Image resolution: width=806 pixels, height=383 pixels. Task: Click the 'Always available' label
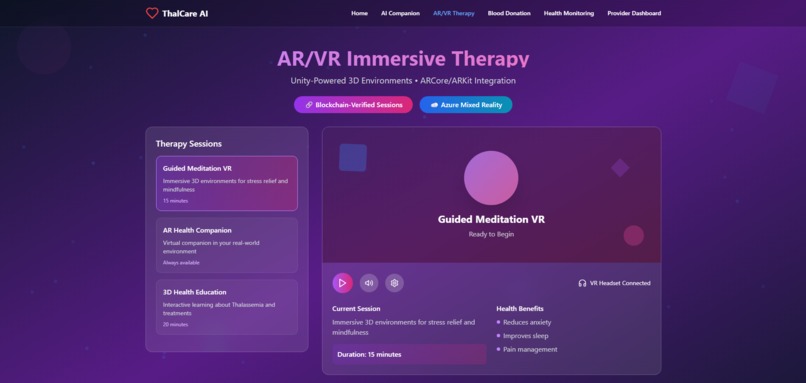point(181,263)
